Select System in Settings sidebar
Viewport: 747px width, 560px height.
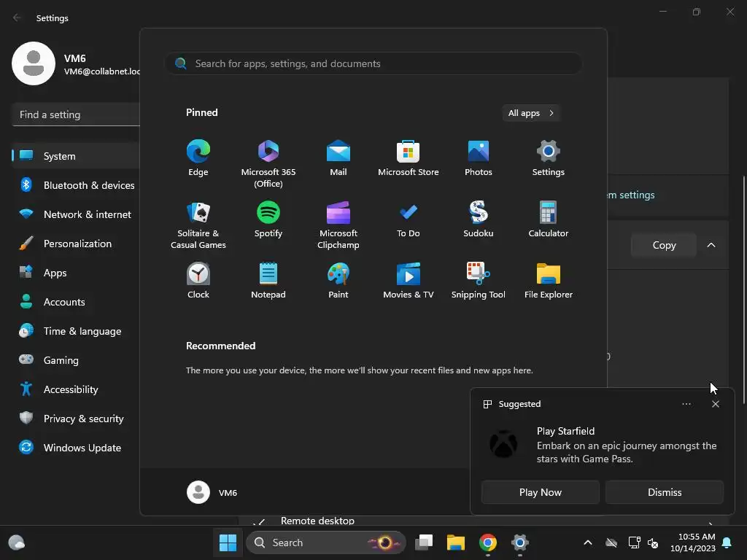[76, 156]
